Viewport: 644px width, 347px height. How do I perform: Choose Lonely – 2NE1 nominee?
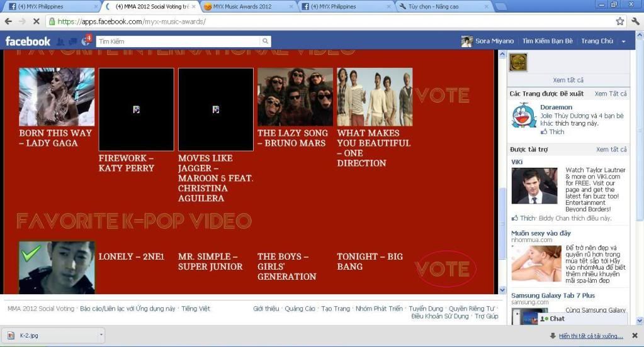click(132, 256)
